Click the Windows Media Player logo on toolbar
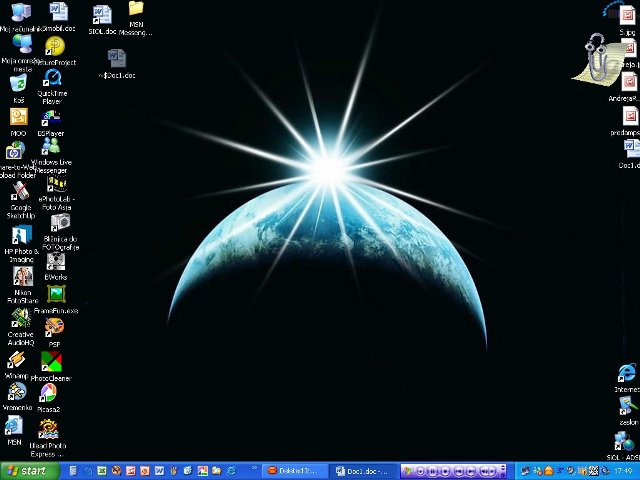 click(x=408, y=471)
